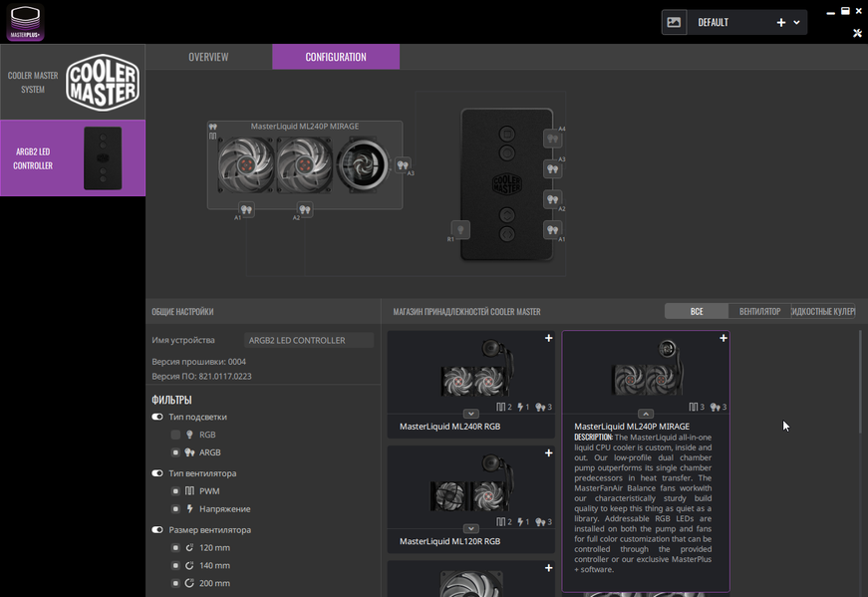The image size is (868, 597).
Task: Open the DEFAULT profile dropdown arrow
Action: point(796,23)
